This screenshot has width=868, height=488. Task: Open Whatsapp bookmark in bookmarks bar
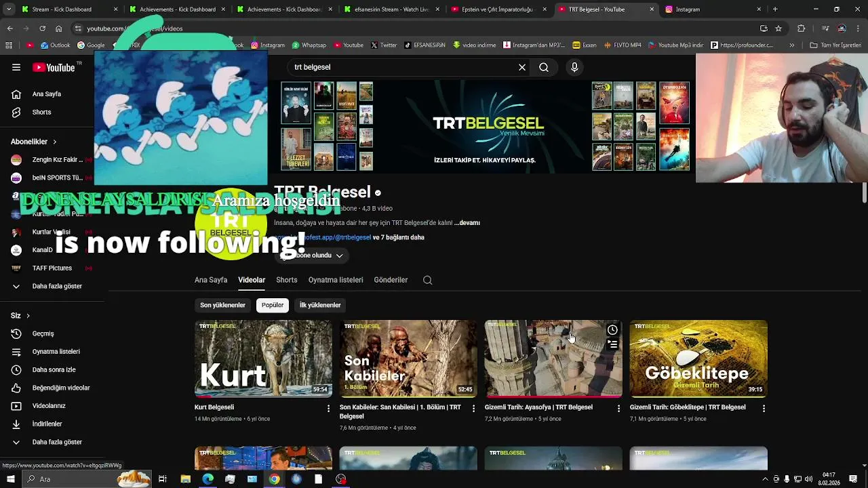309,45
